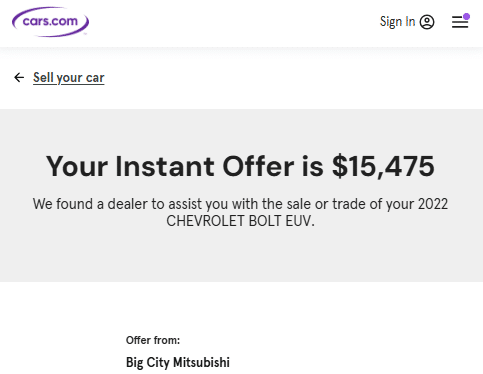Follow the Sell your car link
The height and width of the screenshot is (374, 483).
tap(69, 77)
